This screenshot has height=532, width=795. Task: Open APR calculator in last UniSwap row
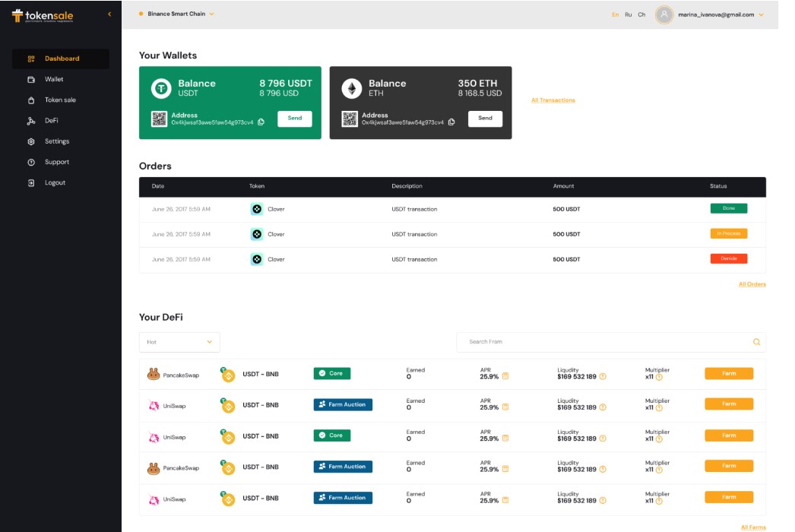coord(505,500)
